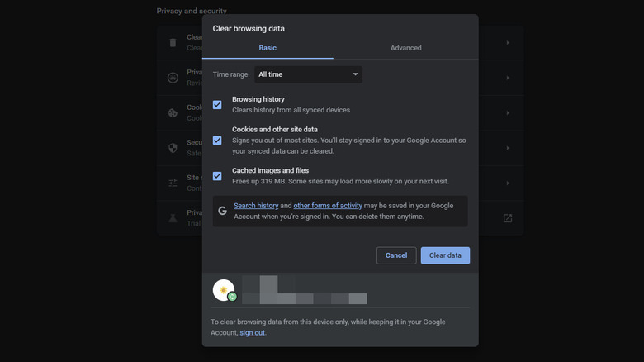Image resolution: width=644 pixels, height=362 pixels.
Task: Click the profile avatar picture
Action: [224, 290]
